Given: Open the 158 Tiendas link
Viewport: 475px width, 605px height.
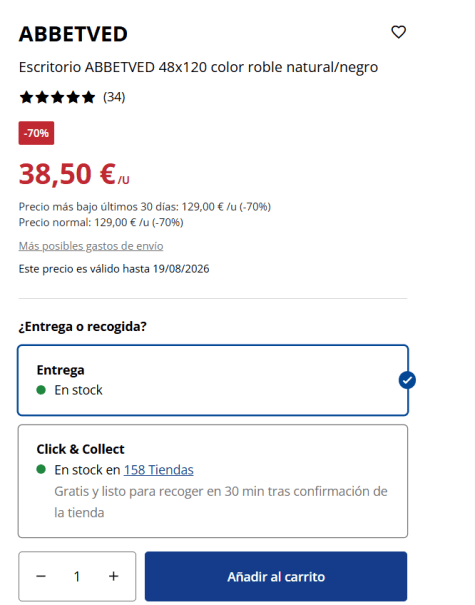Looking at the screenshot, I should tap(159, 470).
